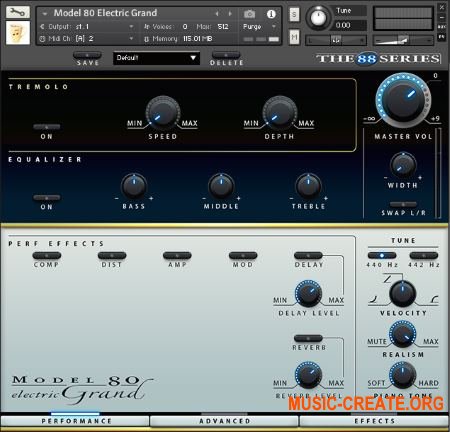Toggle the DIST effect switch

(x=112, y=256)
